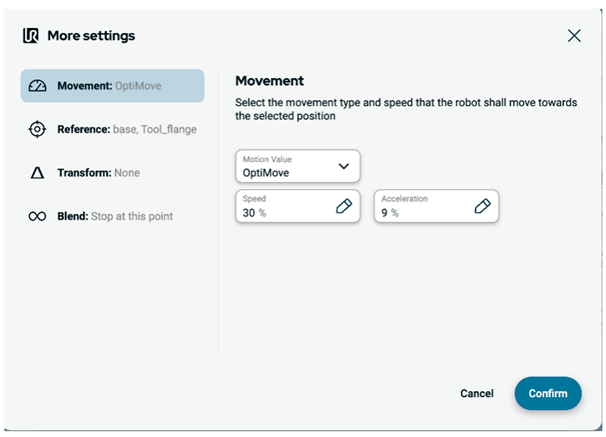Click the Acceleration 9 % value field
The image size is (606, 437).
[x=422, y=206]
